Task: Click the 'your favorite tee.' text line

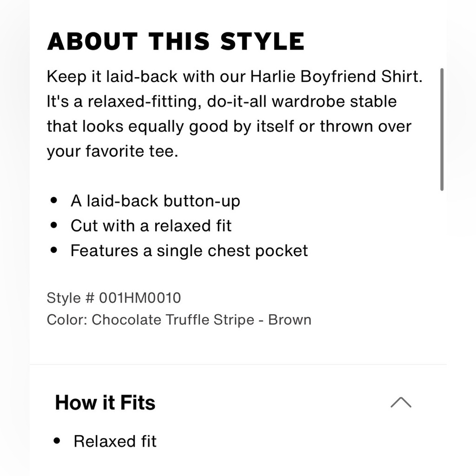Action: coord(112,151)
